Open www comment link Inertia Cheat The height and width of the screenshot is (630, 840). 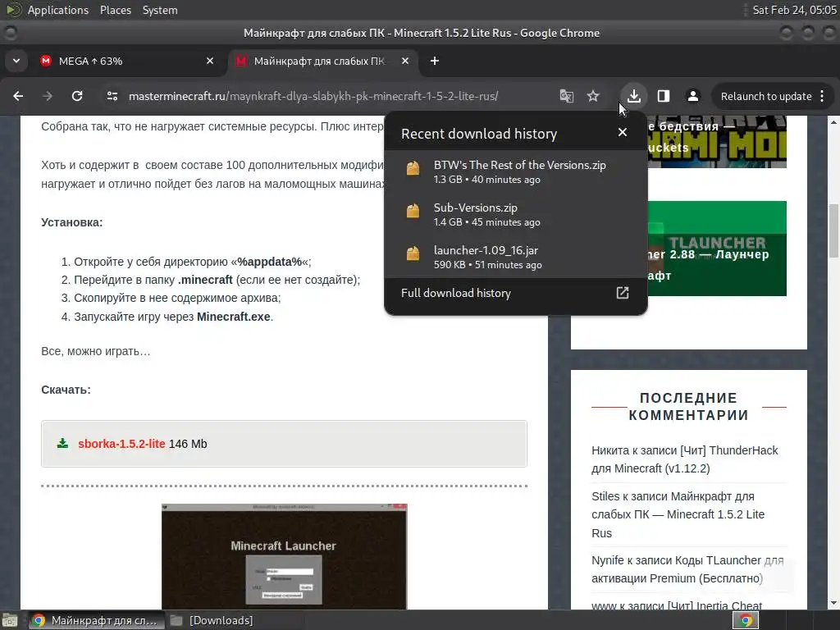[x=677, y=606]
